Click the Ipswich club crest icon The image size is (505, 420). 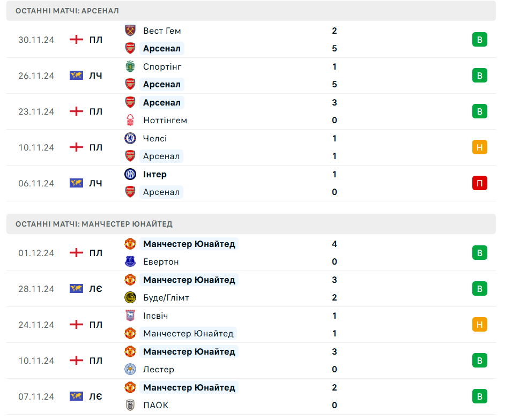point(130,316)
